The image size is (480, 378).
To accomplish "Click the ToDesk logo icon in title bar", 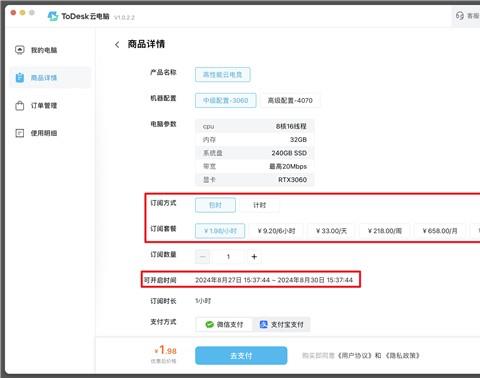I will (53, 16).
